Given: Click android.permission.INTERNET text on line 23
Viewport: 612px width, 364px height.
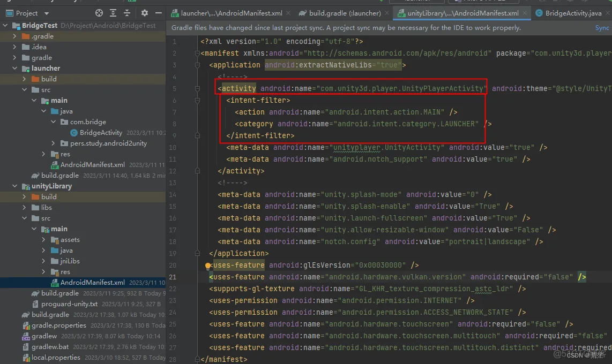Looking at the screenshot, I should (399, 301).
